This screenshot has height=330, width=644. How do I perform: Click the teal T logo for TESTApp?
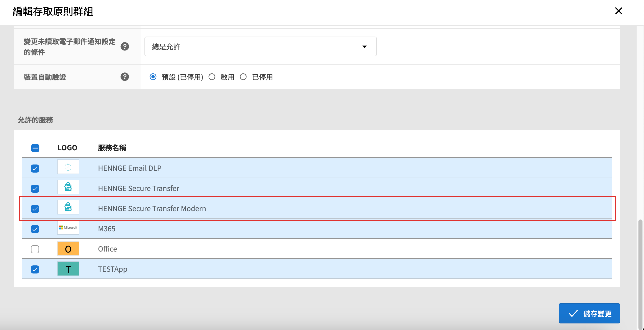68,269
